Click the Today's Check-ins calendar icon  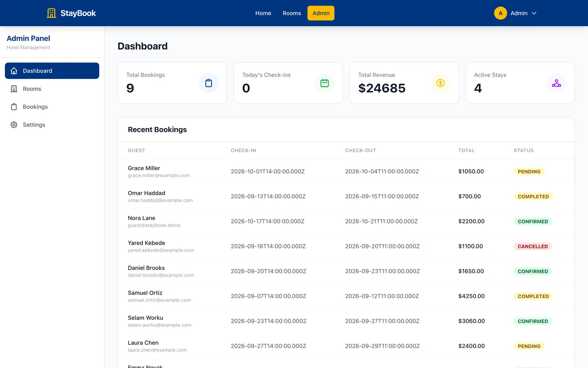point(325,83)
